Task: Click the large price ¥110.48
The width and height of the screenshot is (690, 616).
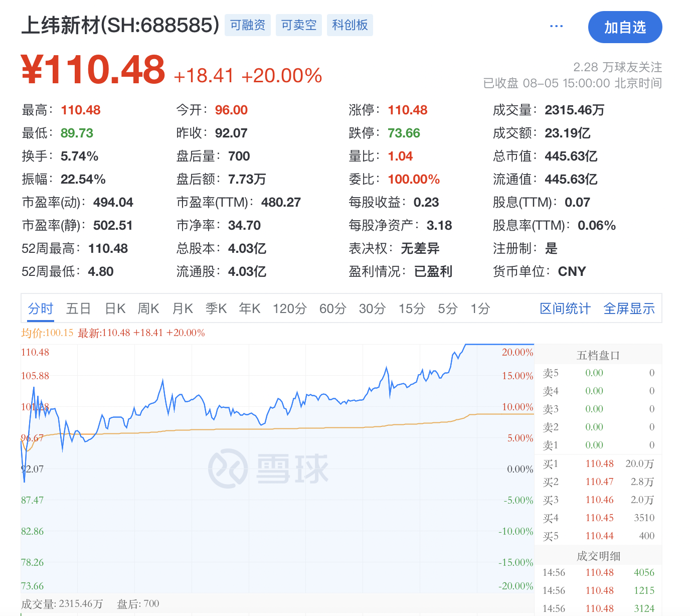Action: 93,69
